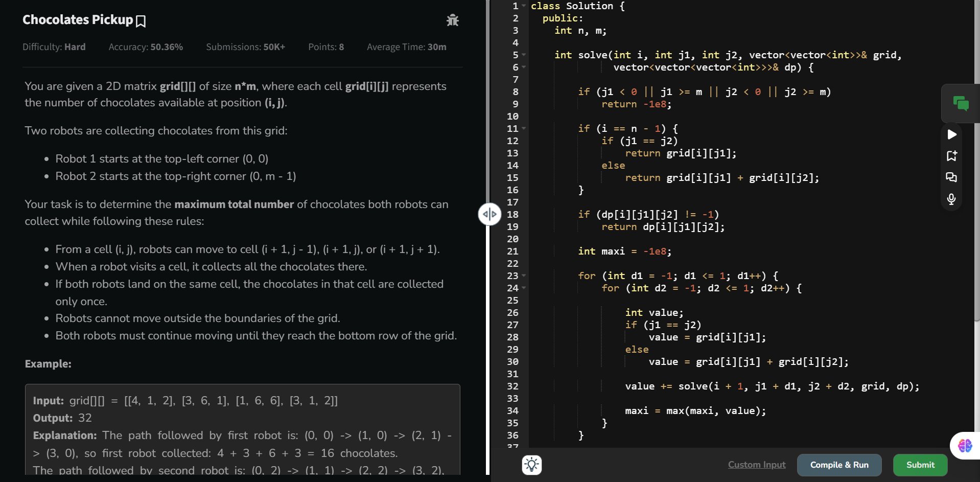980x482 pixels.
Task: Click the panel resize splitter handle
Action: (489, 214)
